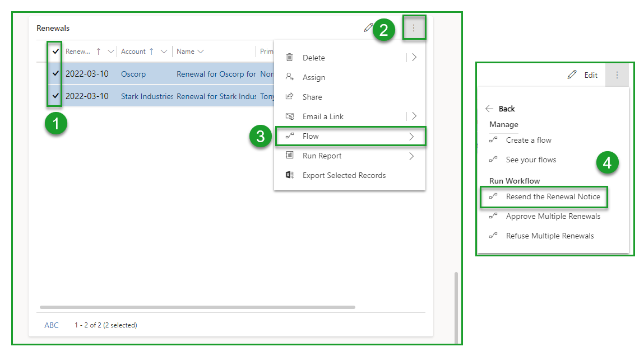Select the Delete icon in the context menu
The height and width of the screenshot is (356, 644).
click(x=289, y=57)
